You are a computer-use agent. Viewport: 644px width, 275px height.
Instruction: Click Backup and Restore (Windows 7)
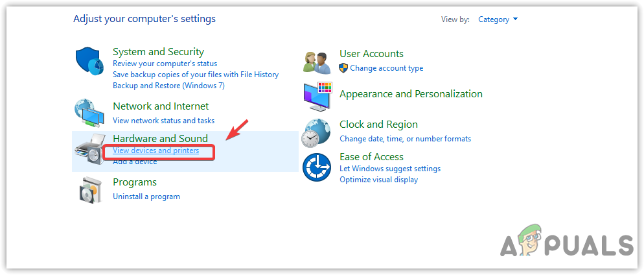click(x=168, y=85)
